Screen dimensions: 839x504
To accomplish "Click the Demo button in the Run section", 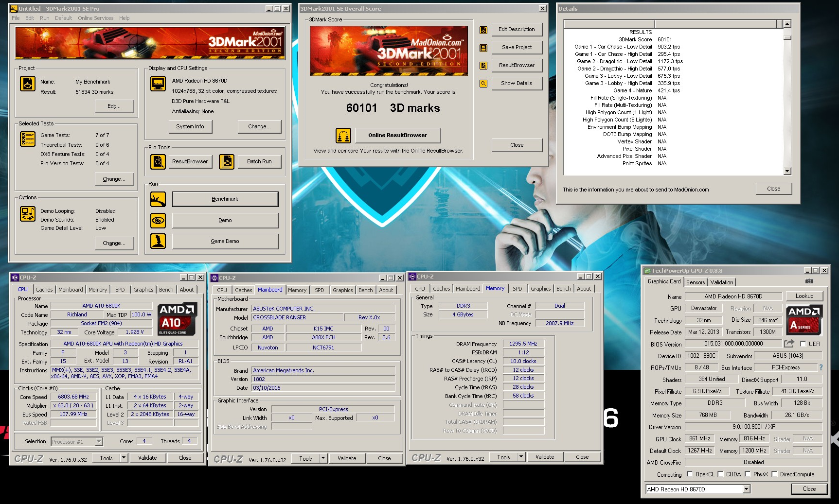I will 225,220.
